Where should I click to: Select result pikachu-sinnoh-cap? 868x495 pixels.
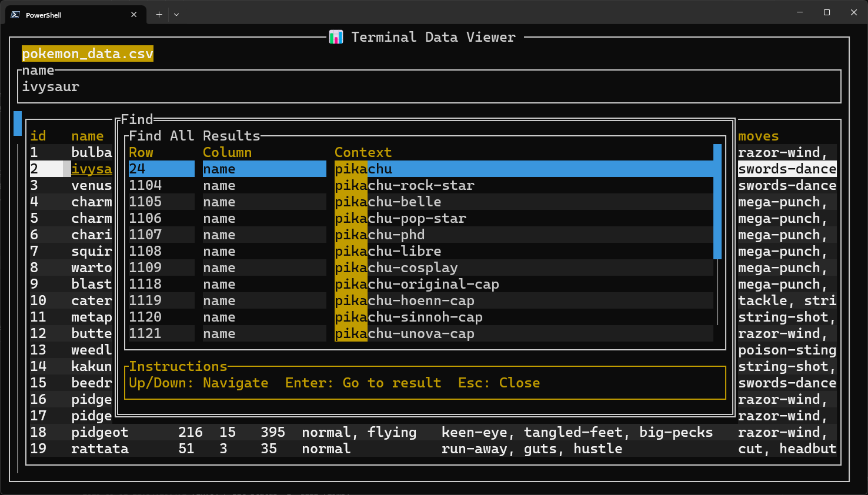[x=421, y=317]
